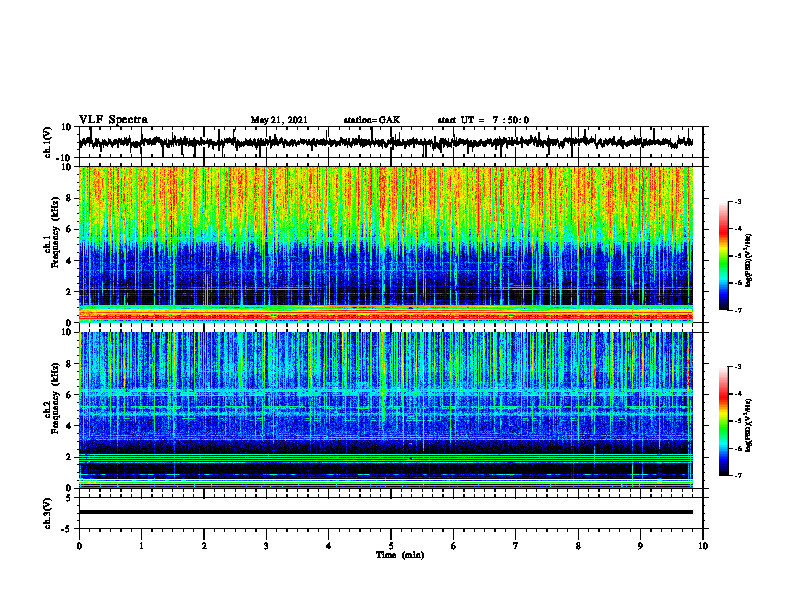The width and height of the screenshot is (792, 612).
Task: Click the "8" kHz tick on ch.2 spectrogram
Action: click(69, 364)
